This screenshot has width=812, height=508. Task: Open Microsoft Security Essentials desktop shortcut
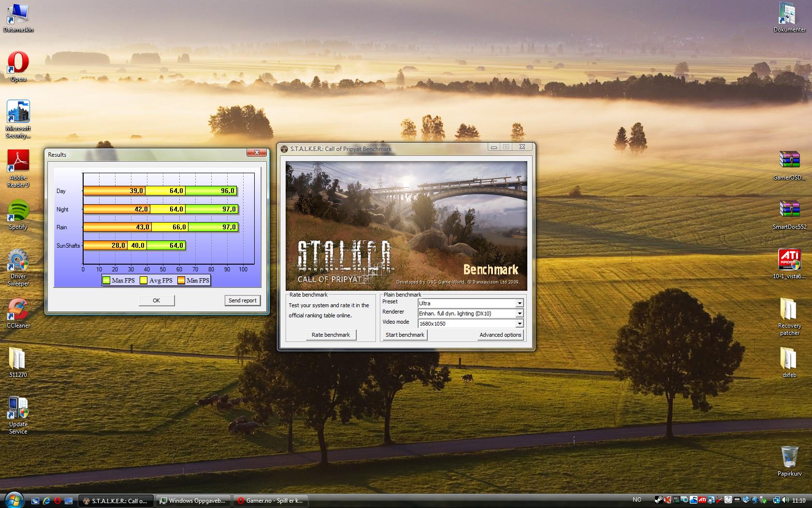point(18,119)
